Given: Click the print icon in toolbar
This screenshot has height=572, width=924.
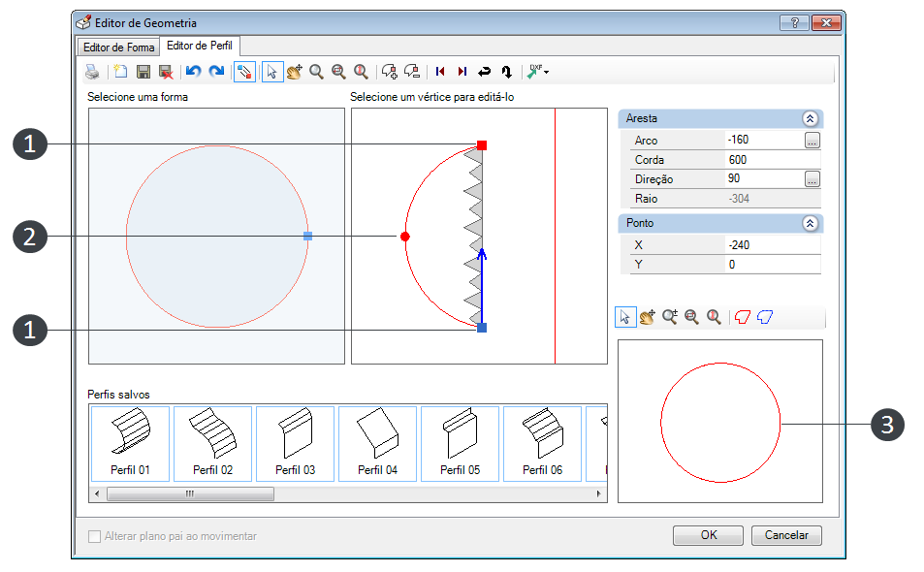Looking at the screenshot, I should coord(92,72).
